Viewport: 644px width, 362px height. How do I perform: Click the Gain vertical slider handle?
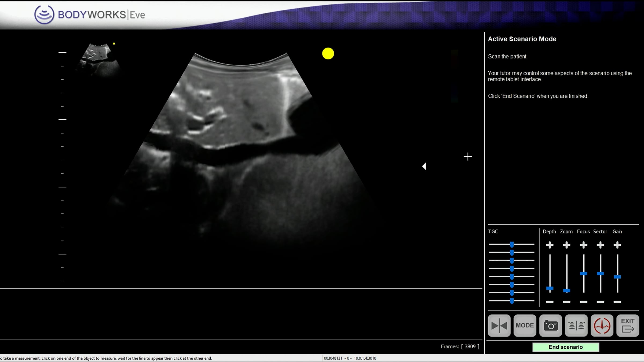[617, 277]
